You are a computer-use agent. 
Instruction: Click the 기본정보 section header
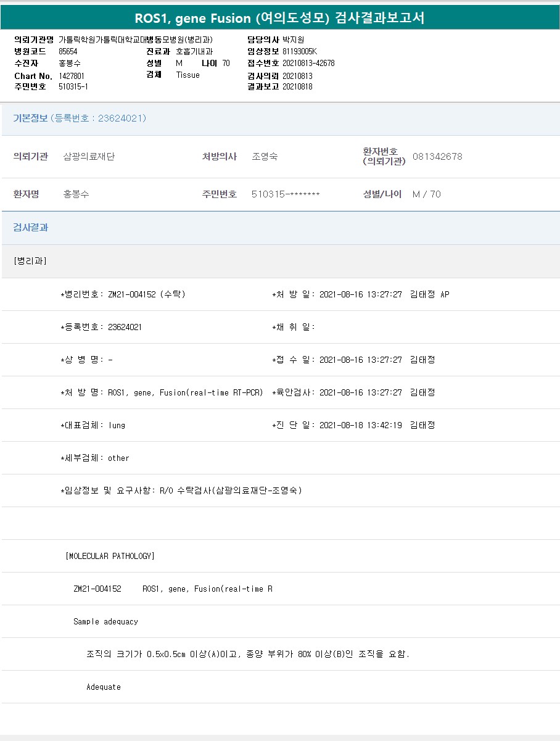pos(30,118)
